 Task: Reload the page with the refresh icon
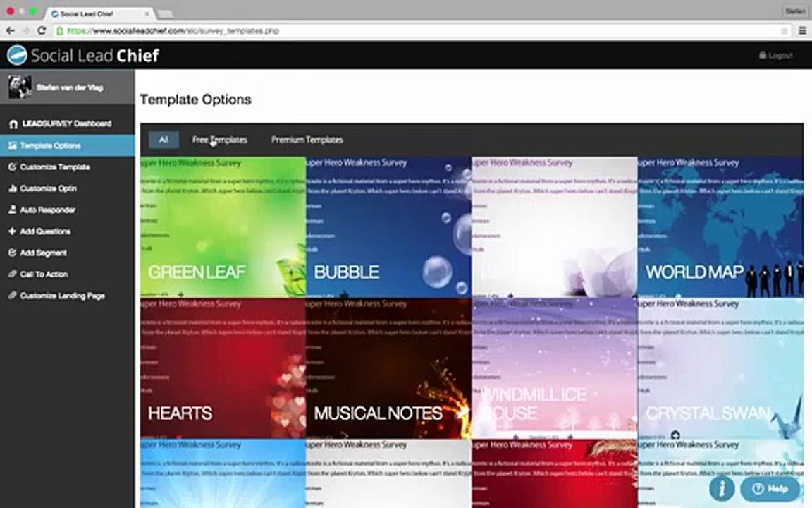42,30
